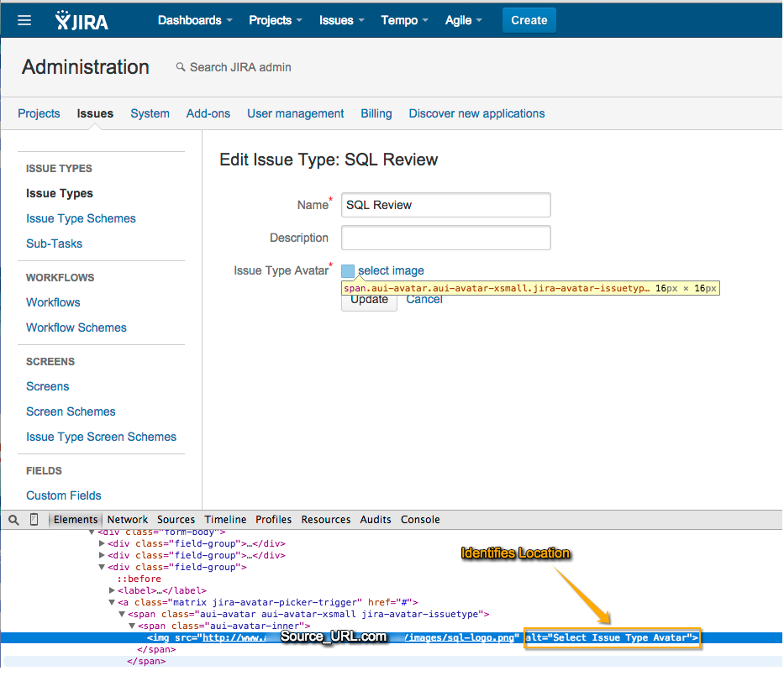Switch to DevTools Console tab

[420, 520]
